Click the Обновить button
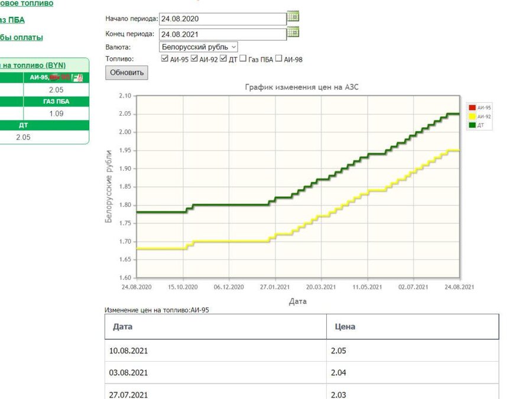 click(126, 73)
